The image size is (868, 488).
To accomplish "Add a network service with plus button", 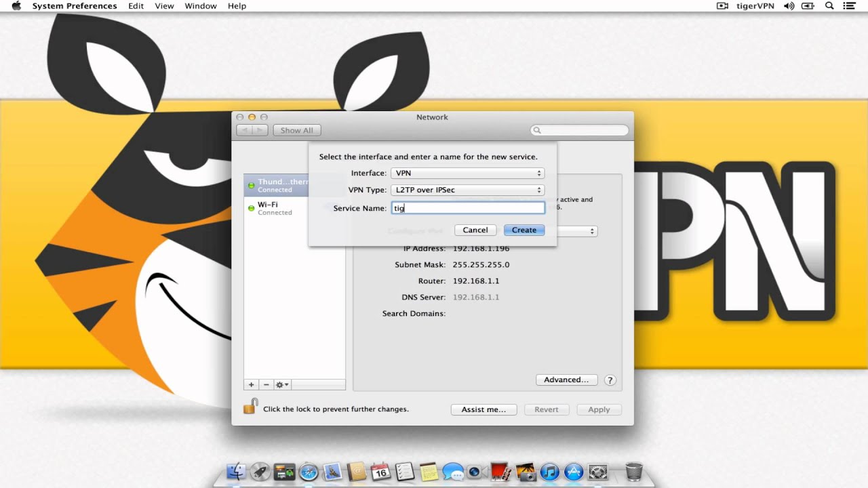I will 251,384.
